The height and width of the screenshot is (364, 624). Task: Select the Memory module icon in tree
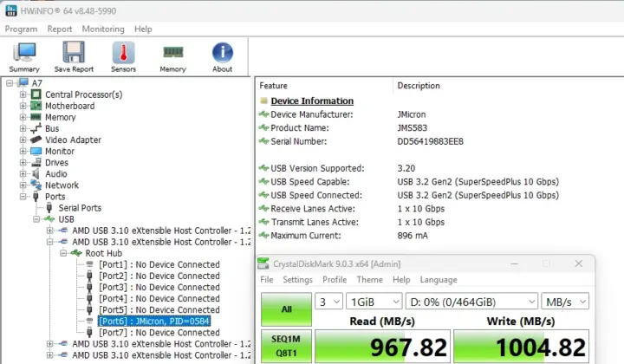(36, 117)
